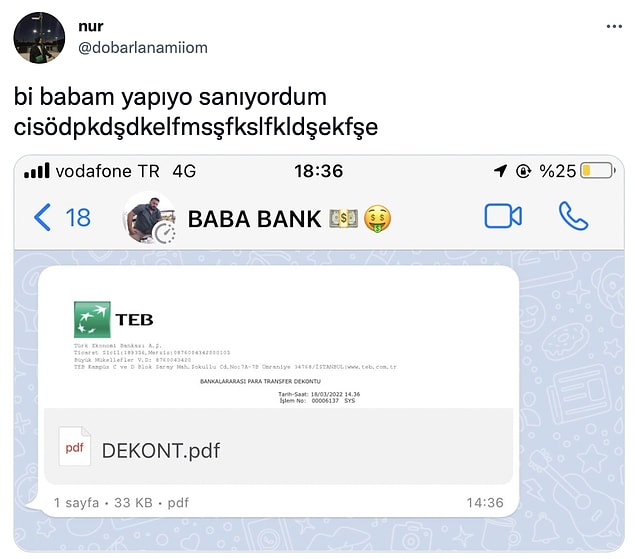Viewport: 635px width, 559px height.
Task: Click the unread count 18
Action: pyautogui.click(x=78, y=218)
